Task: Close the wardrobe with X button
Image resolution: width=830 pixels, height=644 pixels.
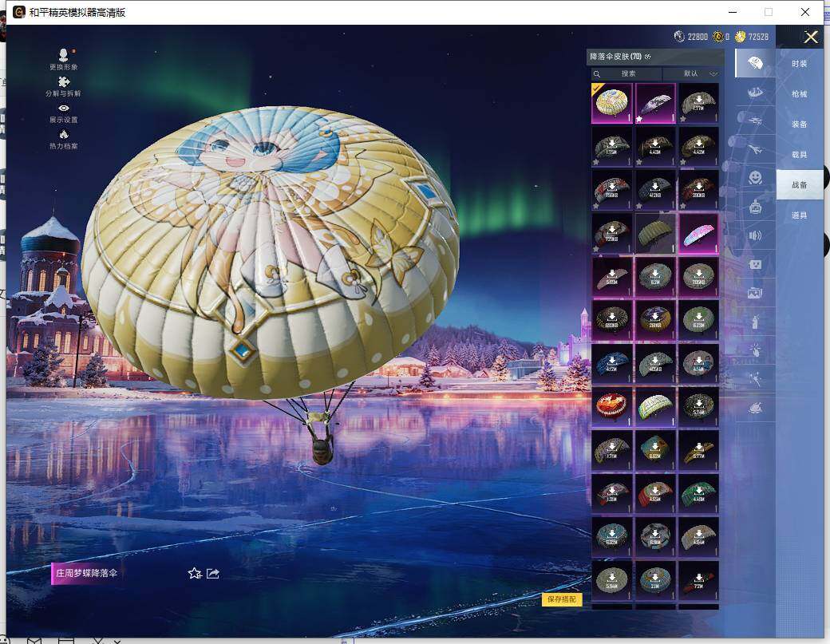Action: click(x=810, y=37)
